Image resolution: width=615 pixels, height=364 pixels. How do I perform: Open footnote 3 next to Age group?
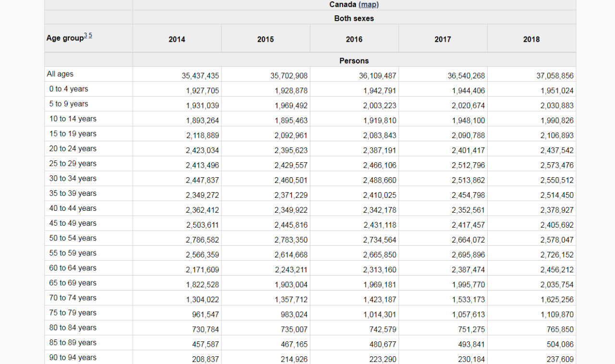(86, 36)
